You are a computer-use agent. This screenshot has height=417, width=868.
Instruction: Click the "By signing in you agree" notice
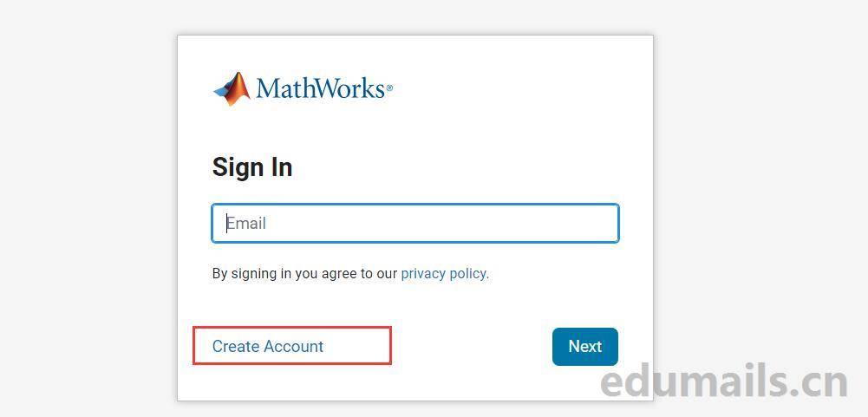point(304,273)
